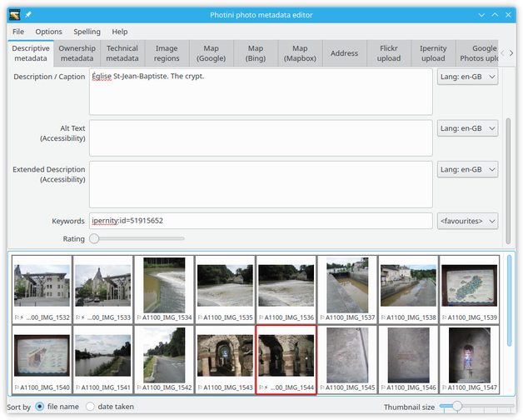
Task: Open Description language dropdown Lang: en-GB
Action: click(x=467, y=77)
